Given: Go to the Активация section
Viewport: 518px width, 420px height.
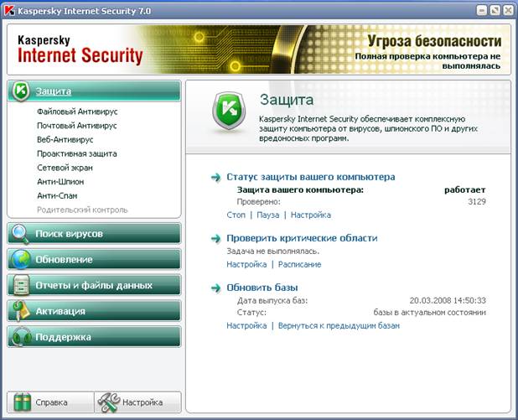Looking at the screenshot, I should 94,311.
